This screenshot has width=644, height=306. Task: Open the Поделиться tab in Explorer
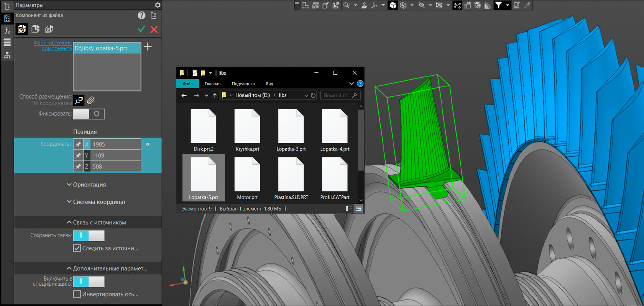tap(243, 83)
